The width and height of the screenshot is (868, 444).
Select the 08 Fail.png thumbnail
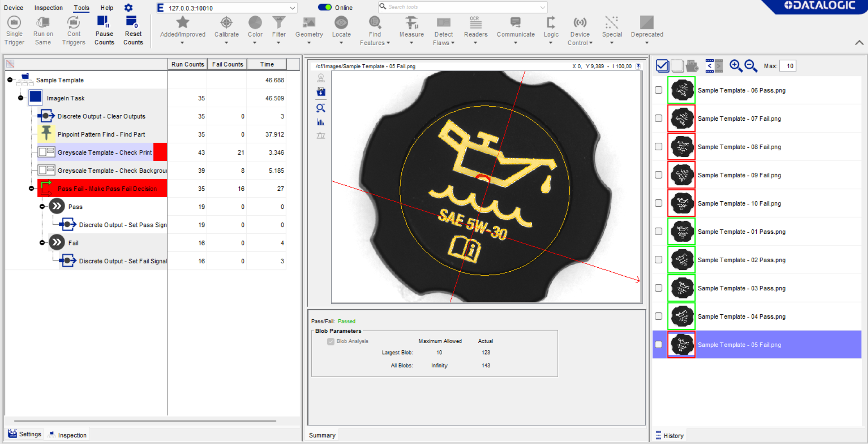click(x=682, y=147)
